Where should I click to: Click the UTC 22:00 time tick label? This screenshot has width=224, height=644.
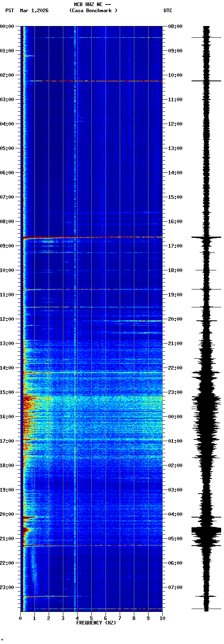175,368
